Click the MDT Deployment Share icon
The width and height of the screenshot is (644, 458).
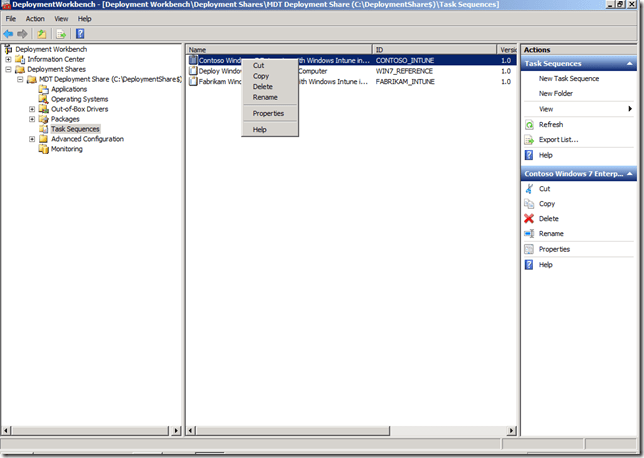click(x=32, y=79)
